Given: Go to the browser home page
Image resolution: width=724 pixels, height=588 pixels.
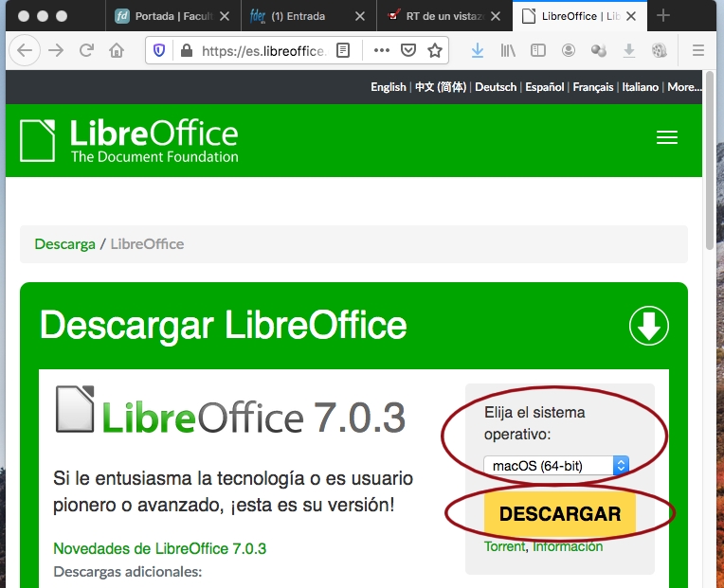Looking at the screenshot, I should coord(117,51).
